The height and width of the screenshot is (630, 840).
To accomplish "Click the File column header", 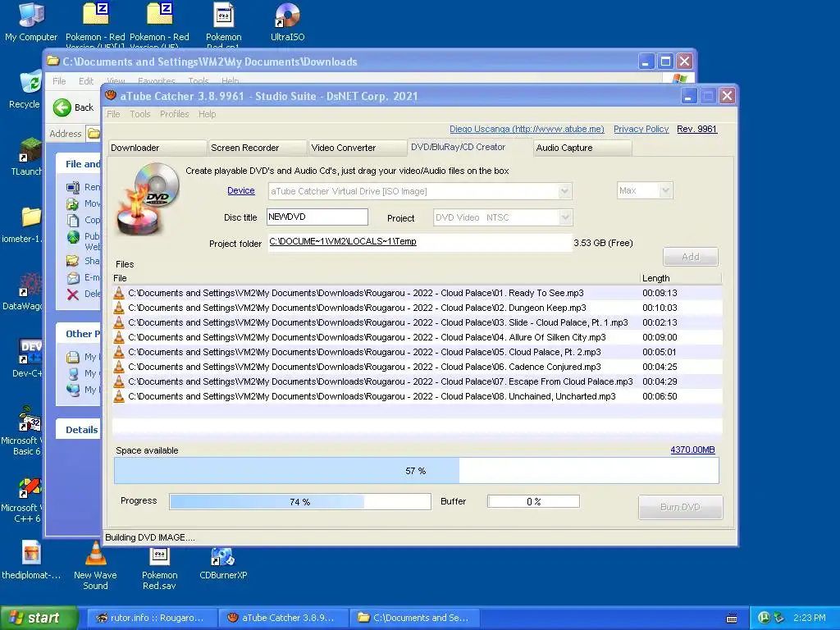I will pos(376,278).
